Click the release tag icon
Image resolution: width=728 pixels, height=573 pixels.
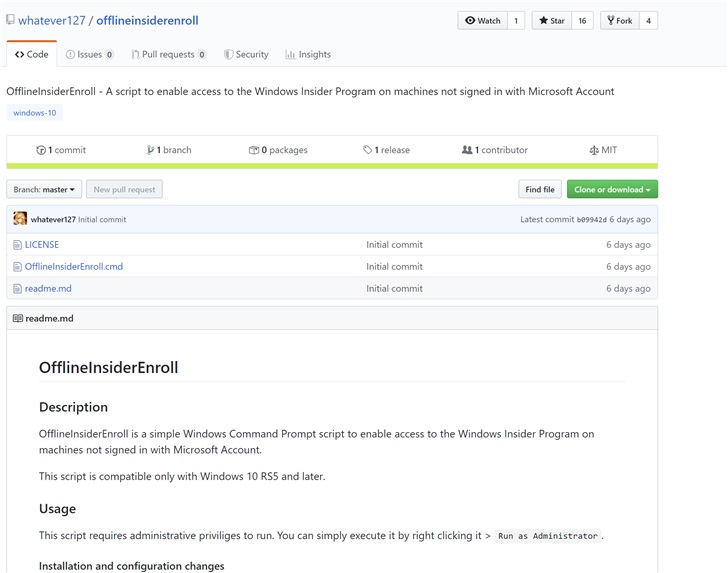coord(367,150)
